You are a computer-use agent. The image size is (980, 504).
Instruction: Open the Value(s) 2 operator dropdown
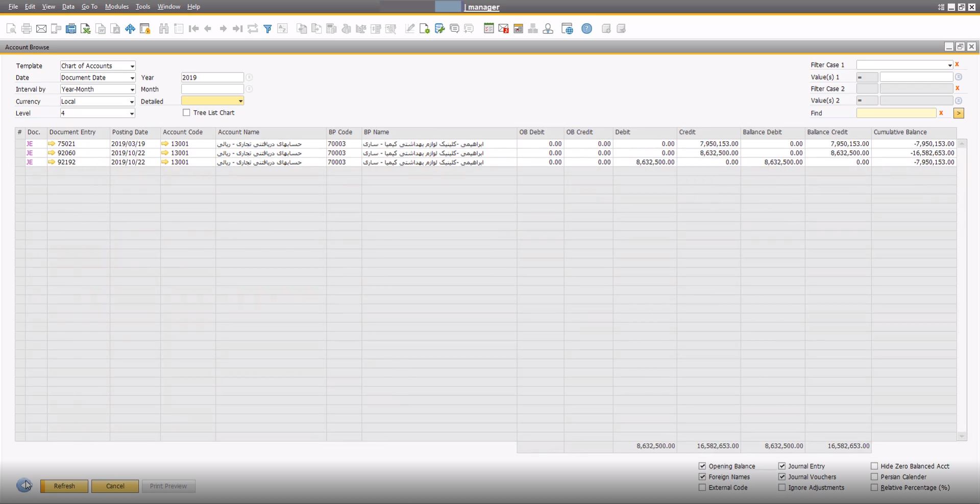pyautogui.click(x=867, y=100)
